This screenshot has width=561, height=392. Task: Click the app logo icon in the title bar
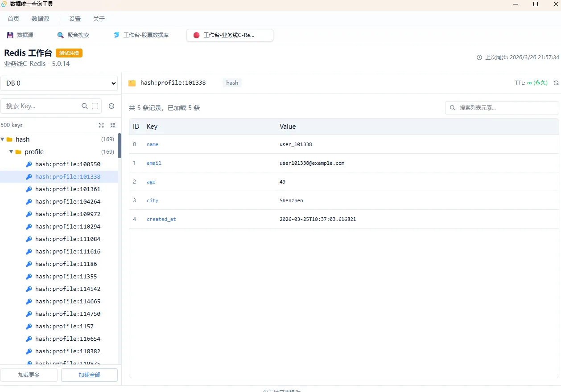pos(4,4)
